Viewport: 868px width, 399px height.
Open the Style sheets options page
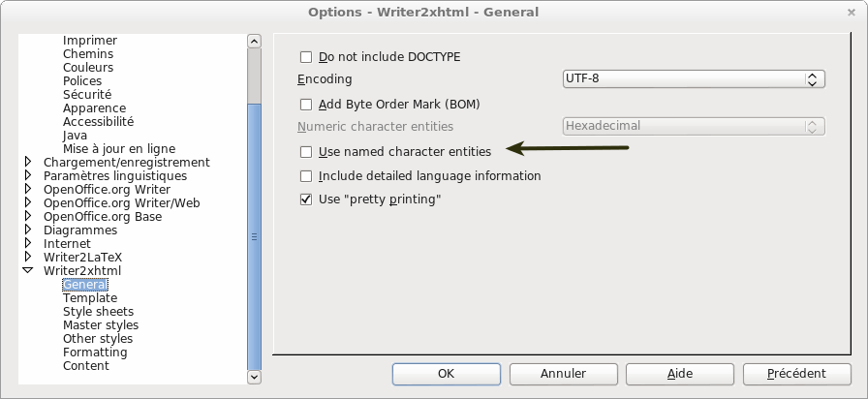point(98,312)
